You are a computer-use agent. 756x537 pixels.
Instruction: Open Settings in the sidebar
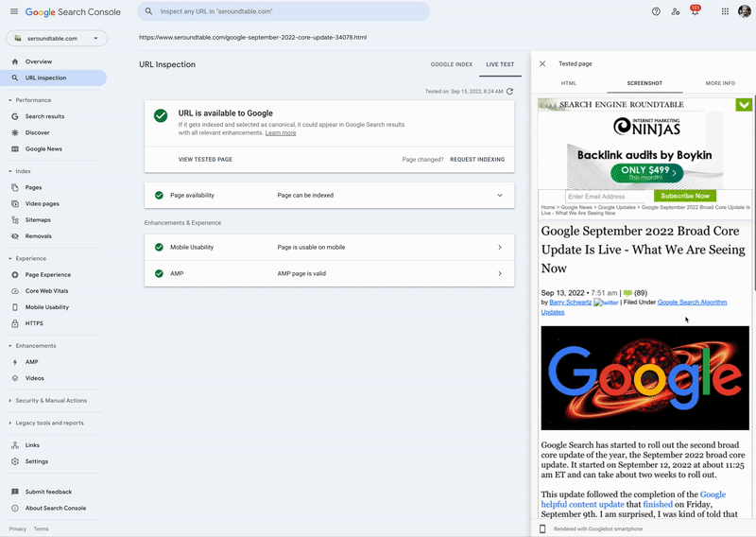[x=36, y=461]
